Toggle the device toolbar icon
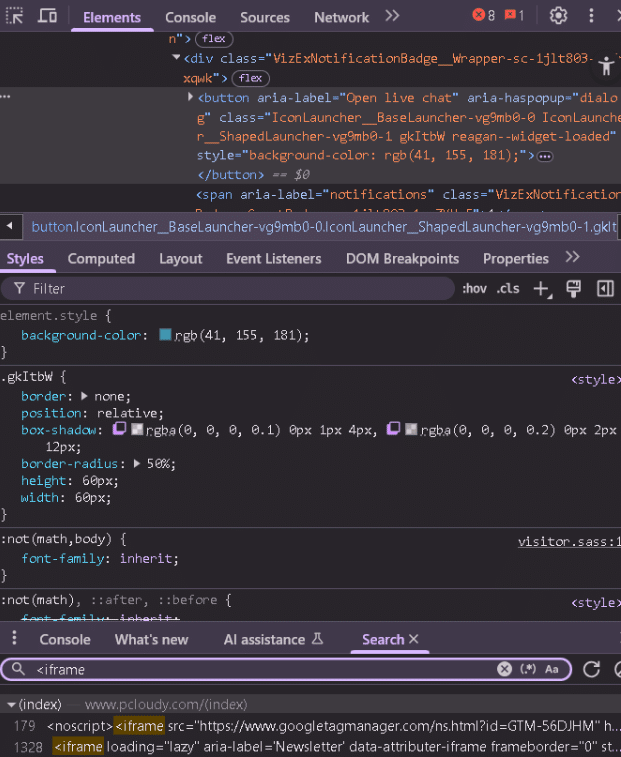 (47, 16)
